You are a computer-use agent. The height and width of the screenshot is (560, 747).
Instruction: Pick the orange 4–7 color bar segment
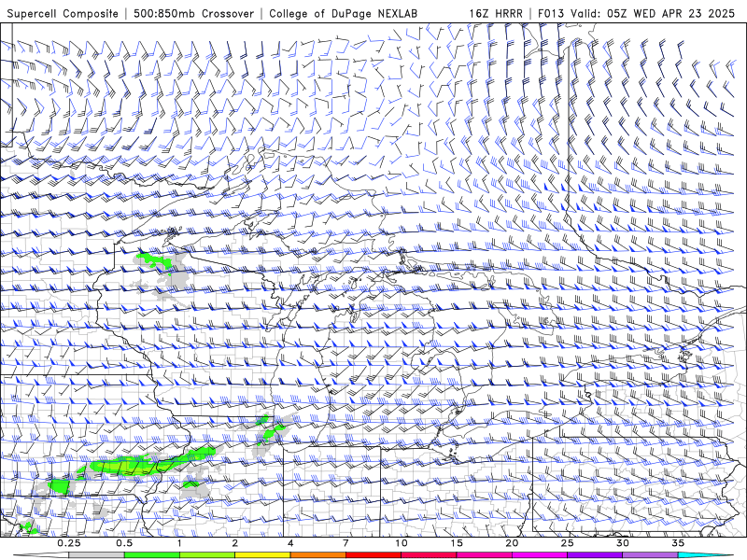(x=317, y=555)
